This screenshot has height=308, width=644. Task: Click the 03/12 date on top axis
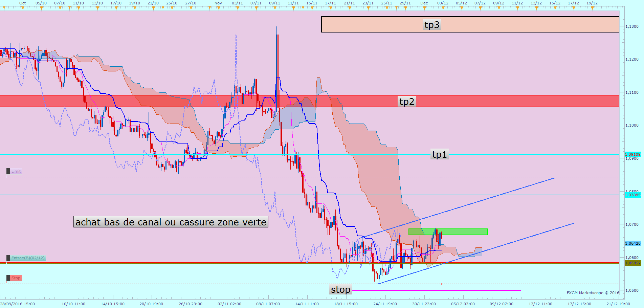[443, 3]
